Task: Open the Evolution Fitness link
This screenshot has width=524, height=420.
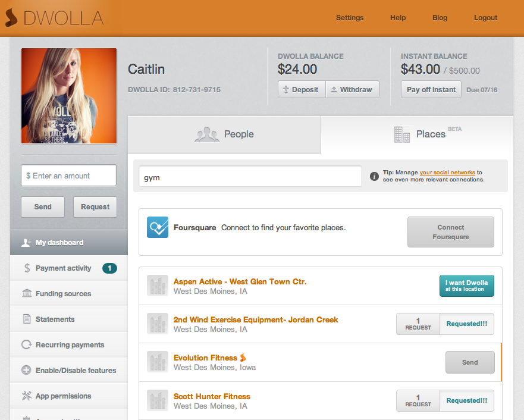Action: 205,358
